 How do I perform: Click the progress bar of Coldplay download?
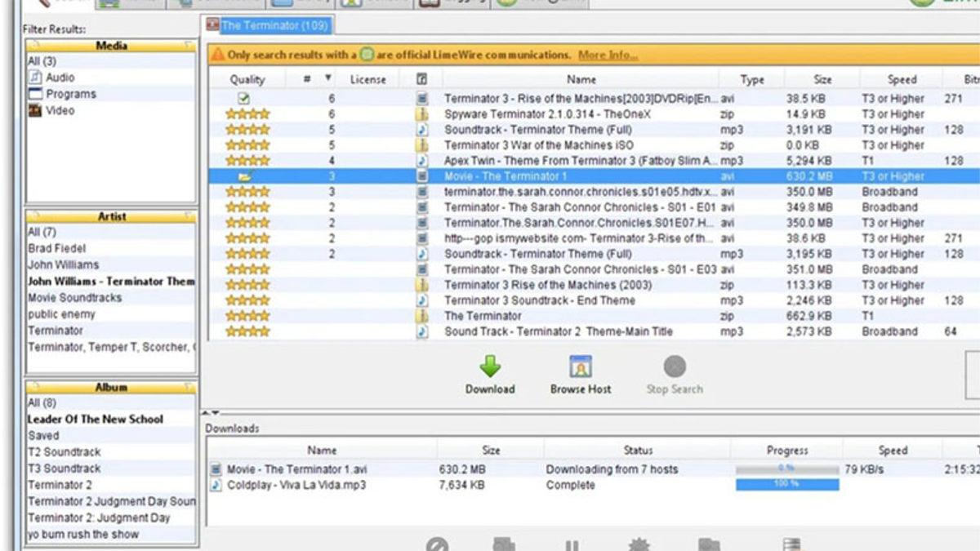tap(786, 485)
